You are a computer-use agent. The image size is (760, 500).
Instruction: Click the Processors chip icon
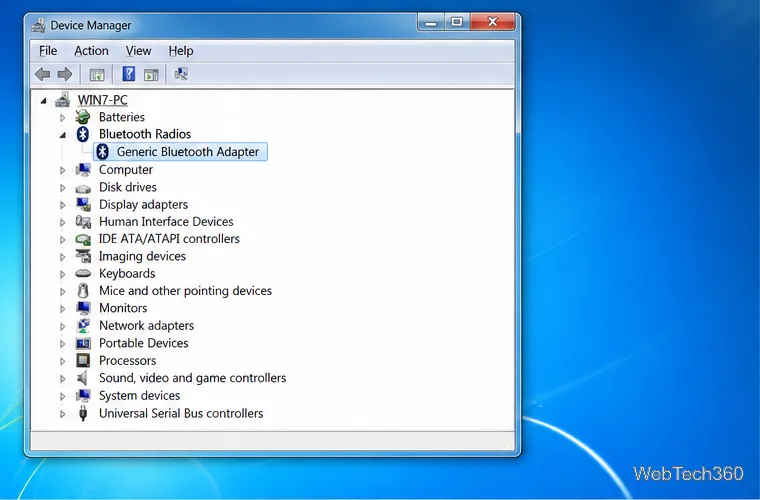[x=83, y=360]
